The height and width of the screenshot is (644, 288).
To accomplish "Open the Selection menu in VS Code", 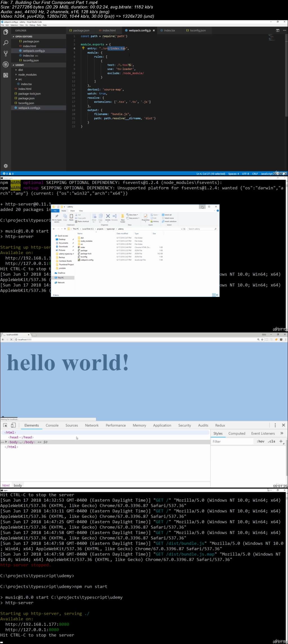I will [x=14, y=25].
